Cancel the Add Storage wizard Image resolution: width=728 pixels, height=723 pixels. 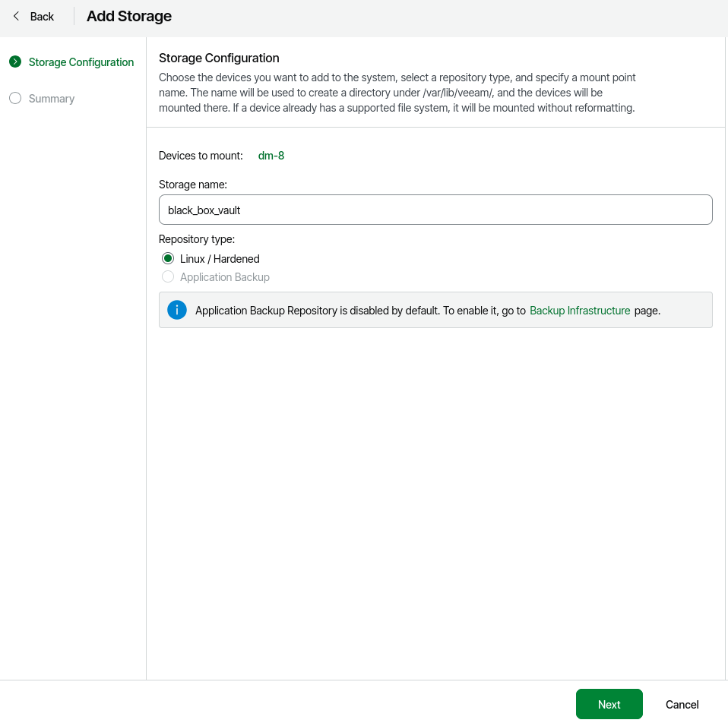pos(682,705)
